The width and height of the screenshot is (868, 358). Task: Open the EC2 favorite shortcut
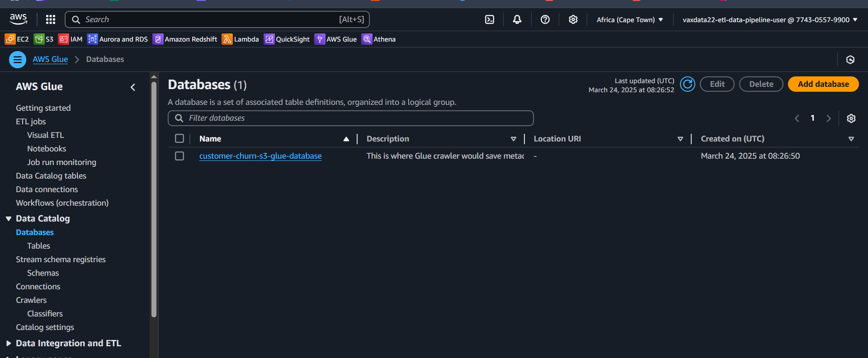tap(17, 39)
